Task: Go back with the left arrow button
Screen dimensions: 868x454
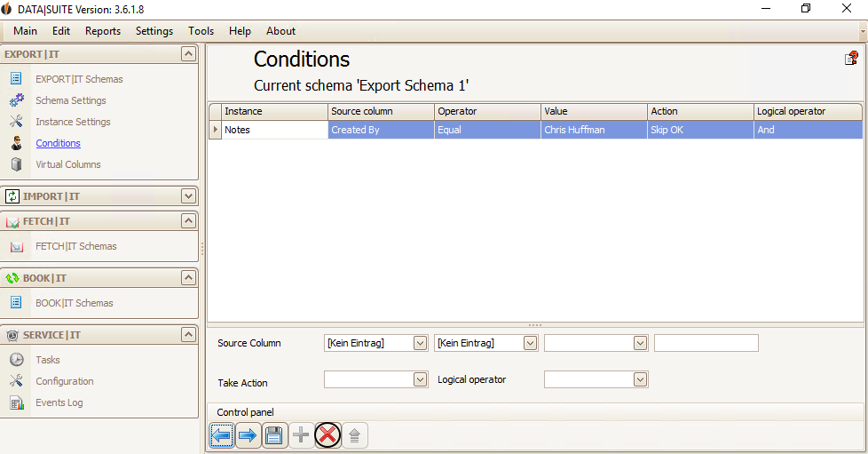Action: pyautogui.click(x=221, y=435)
